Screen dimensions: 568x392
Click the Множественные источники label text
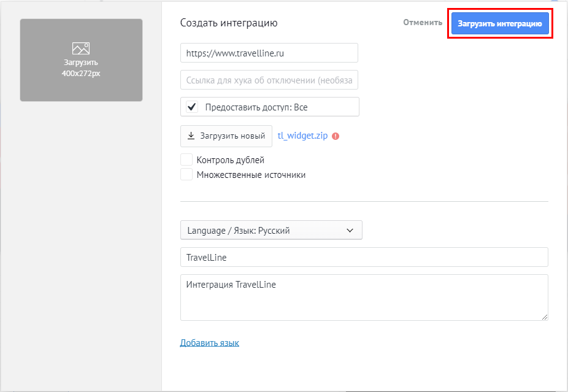251,175
